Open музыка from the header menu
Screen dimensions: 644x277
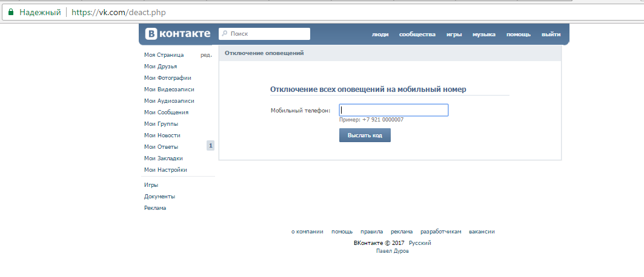coord(484,34)
